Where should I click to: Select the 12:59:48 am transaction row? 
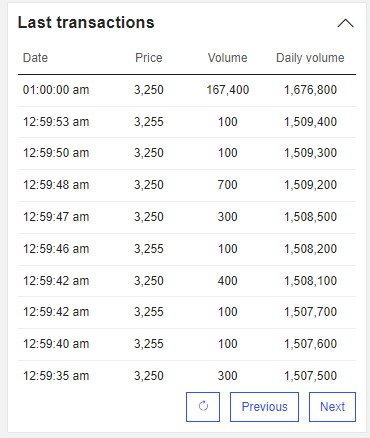(187, 185)
